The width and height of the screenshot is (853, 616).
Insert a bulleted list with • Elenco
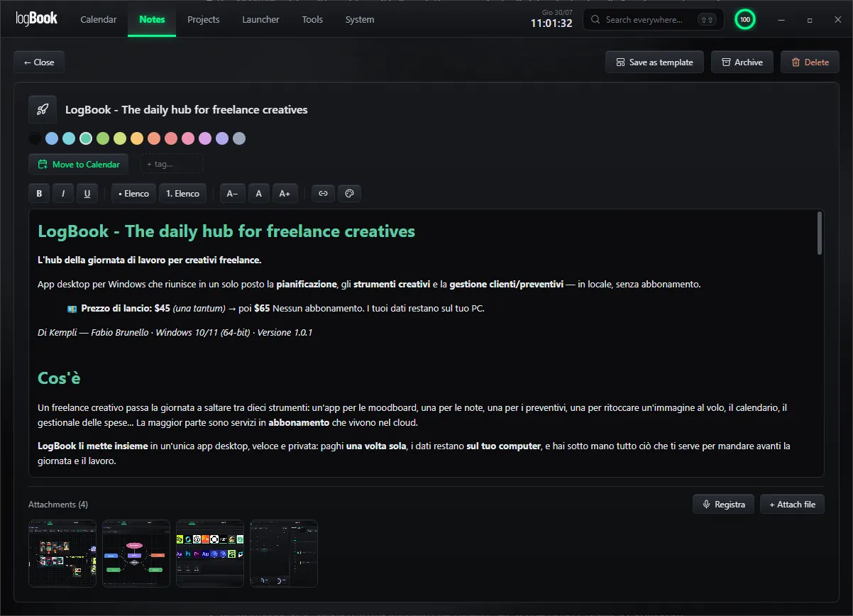click(x=133, y=193)
